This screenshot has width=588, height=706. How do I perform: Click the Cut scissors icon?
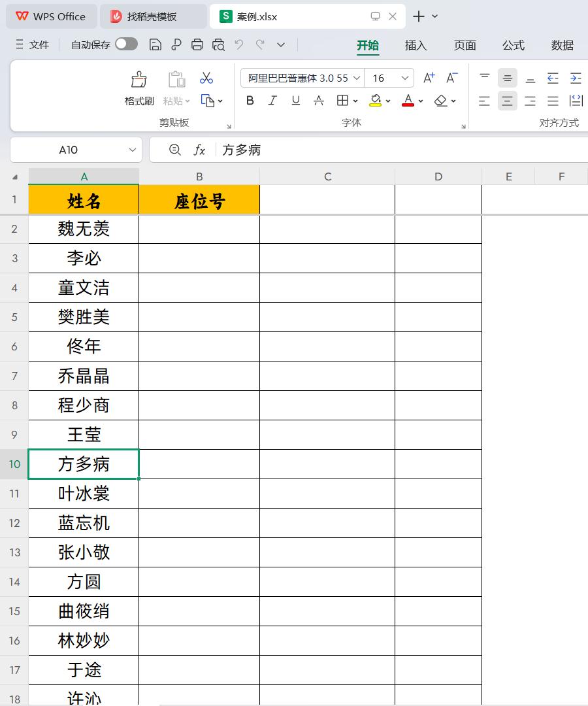pyautogui.click(x=206, y=78)
